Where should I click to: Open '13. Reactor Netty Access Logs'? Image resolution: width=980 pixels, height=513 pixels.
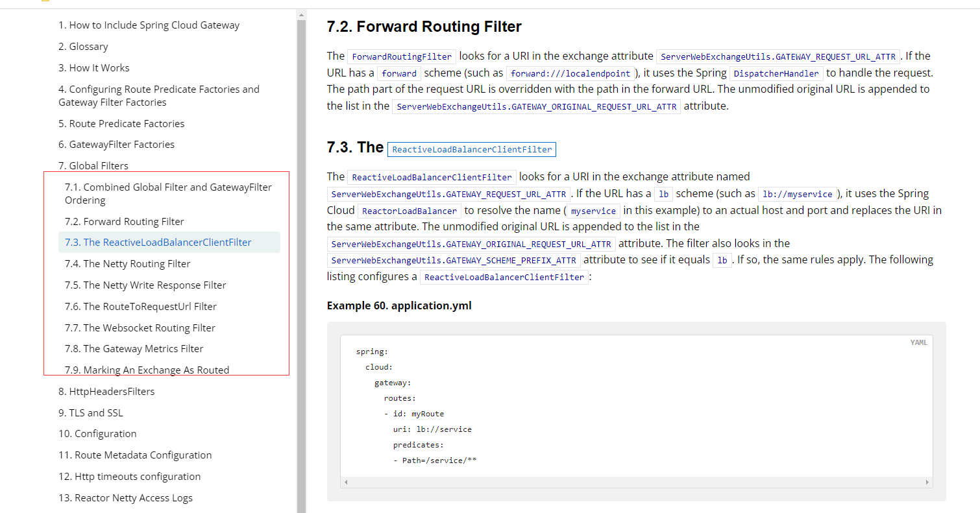pyautogui.click(x=125, y=498)
